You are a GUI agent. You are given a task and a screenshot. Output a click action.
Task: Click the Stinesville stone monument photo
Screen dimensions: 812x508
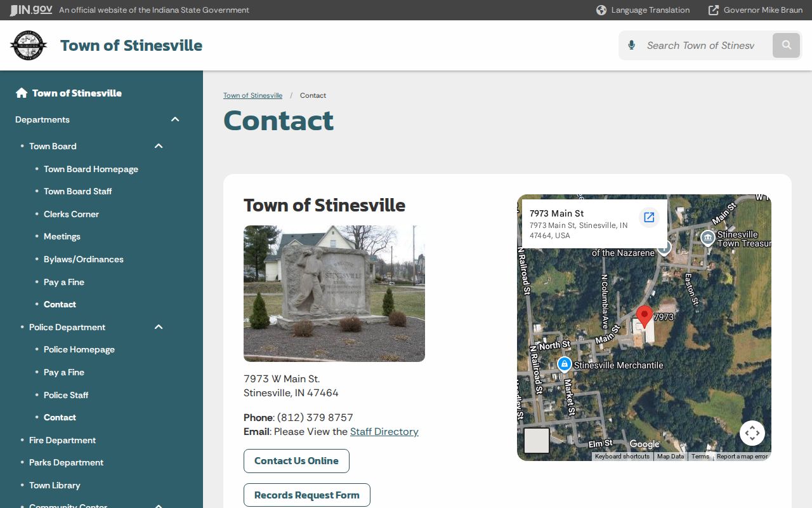point(334,293)
